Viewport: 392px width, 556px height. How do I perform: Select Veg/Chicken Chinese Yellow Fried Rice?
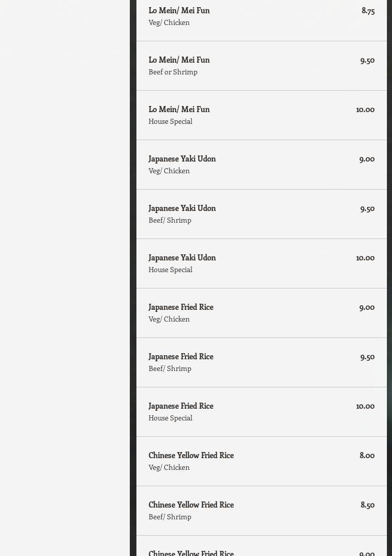[191, 455]
